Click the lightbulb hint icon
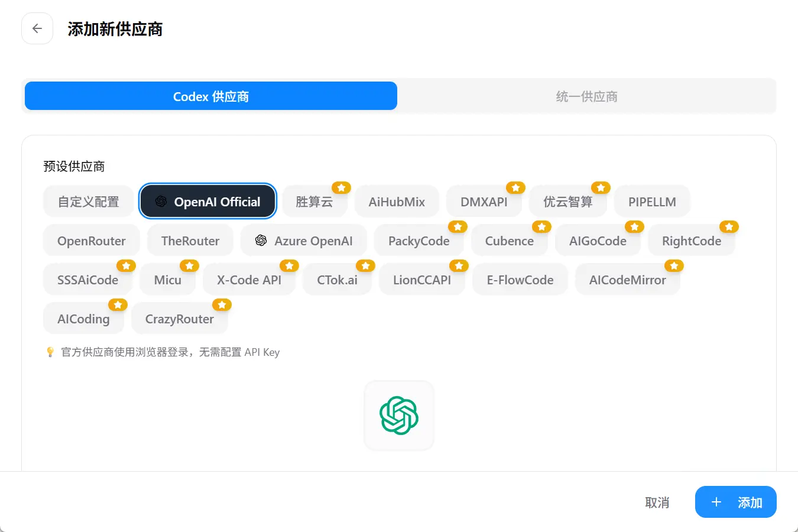The width and height of the screenshot is (798, 532). tap(50, 352)
